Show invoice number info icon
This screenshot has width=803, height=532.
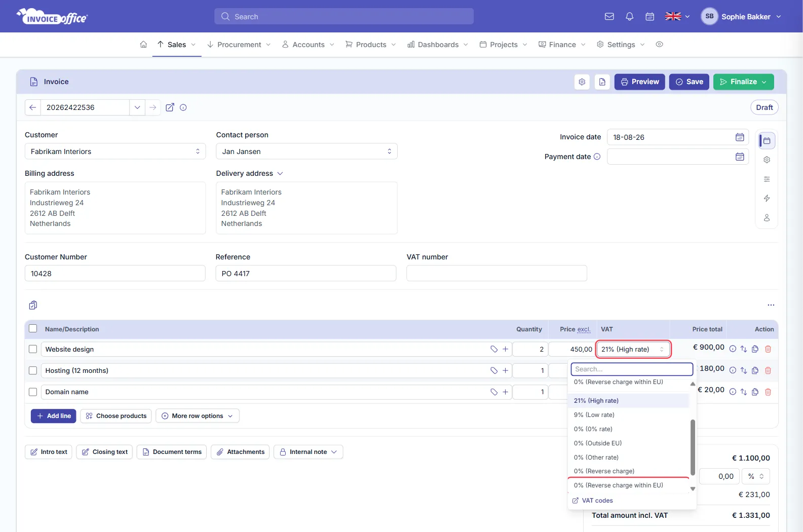click(x=183, y=107)
